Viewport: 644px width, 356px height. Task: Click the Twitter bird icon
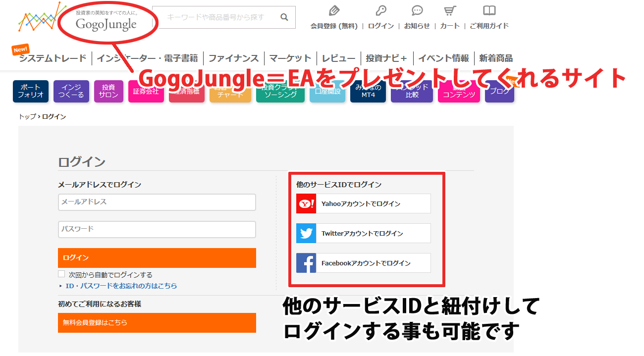click(306, 233)
